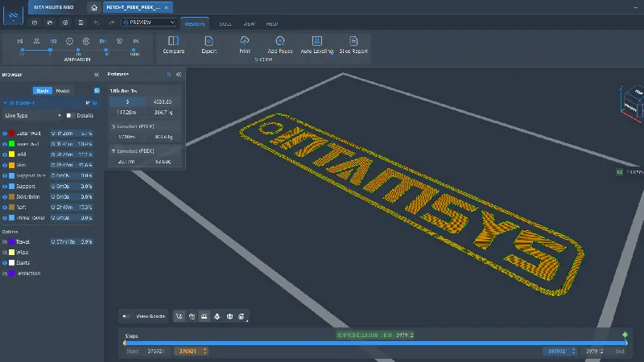The width and height of the screenshot is (644, 362).
Task: Click the Outer Wall red color swatch
Action: [x=12, y=134]
